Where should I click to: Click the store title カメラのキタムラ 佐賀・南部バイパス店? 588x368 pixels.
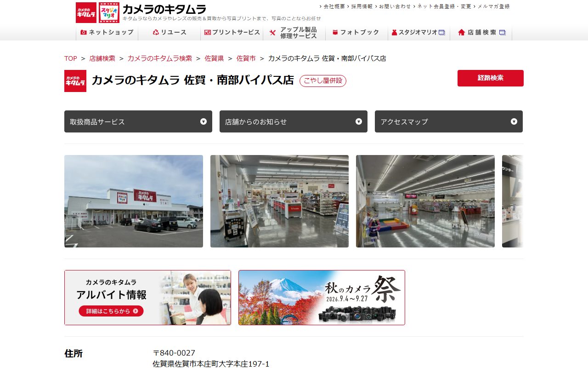[192, 80]
